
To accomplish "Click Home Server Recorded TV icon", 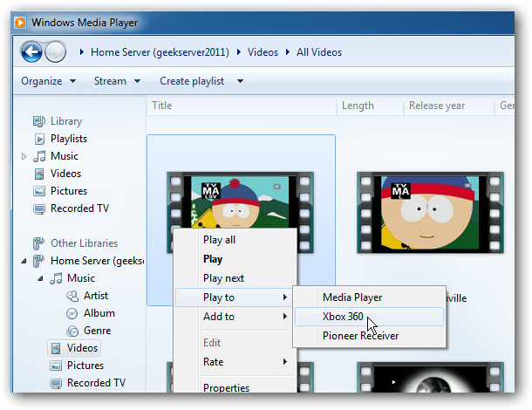I will pyautogui.click(x=56, y=383).
